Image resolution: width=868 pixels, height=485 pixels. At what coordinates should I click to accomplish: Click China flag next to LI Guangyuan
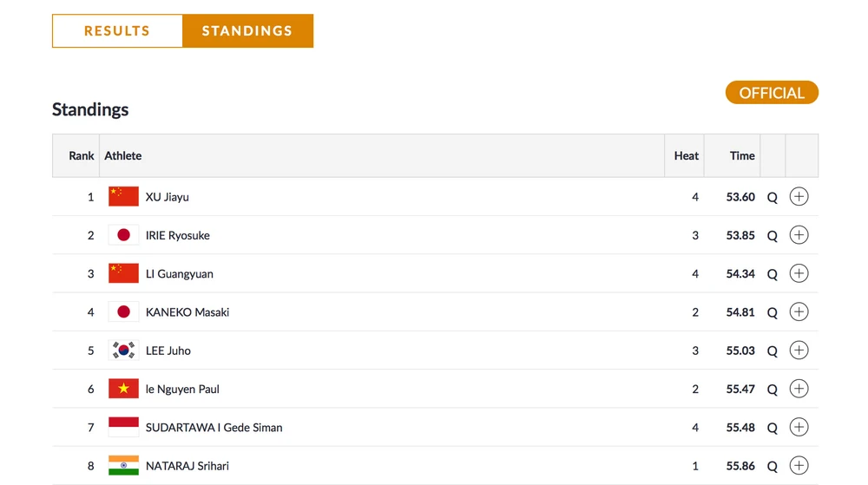[123, 273]
